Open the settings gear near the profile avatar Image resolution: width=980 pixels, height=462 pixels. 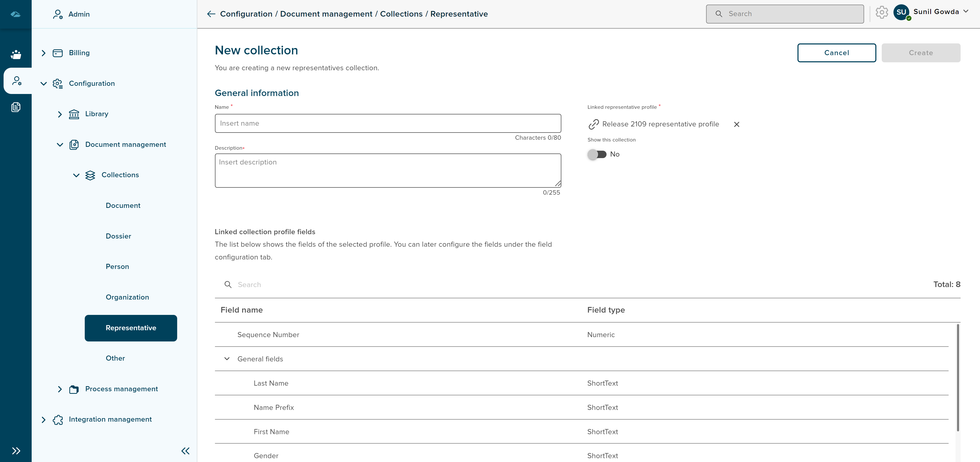(x=882, y=13)
